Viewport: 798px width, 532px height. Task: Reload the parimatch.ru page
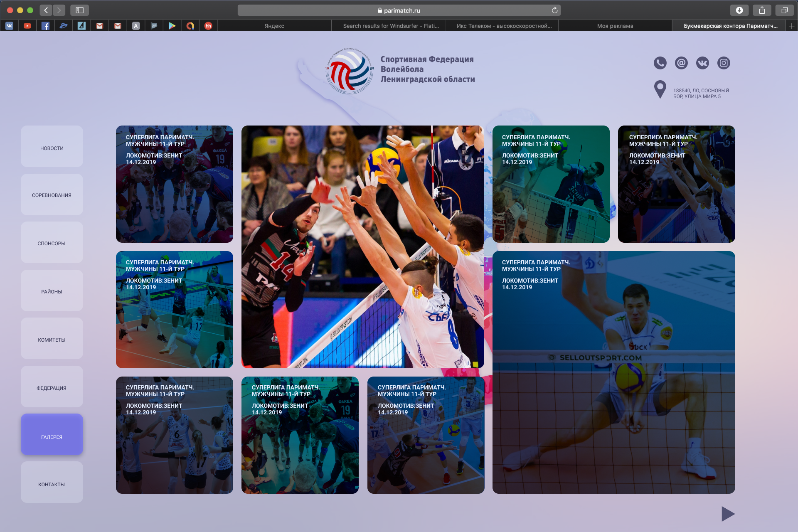(x=554, y=10)
